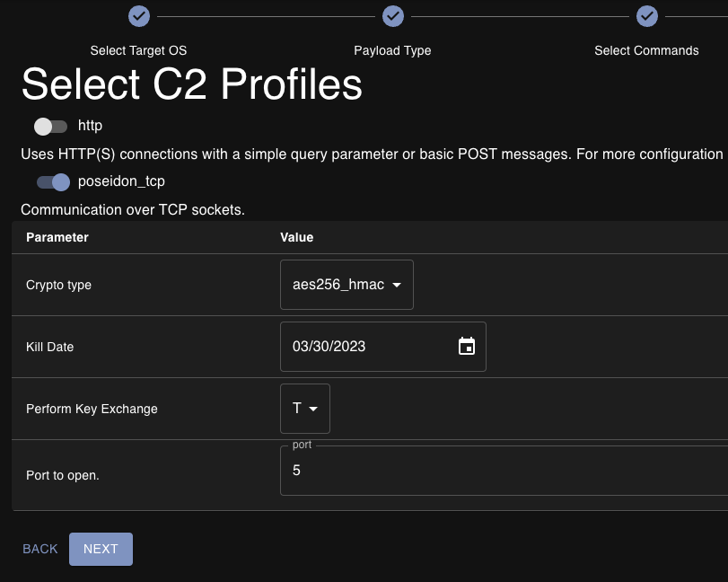728x582 pixels.
Task: Open the Crypto type selector showing aes256_hmac
Action: click(346, 284)
